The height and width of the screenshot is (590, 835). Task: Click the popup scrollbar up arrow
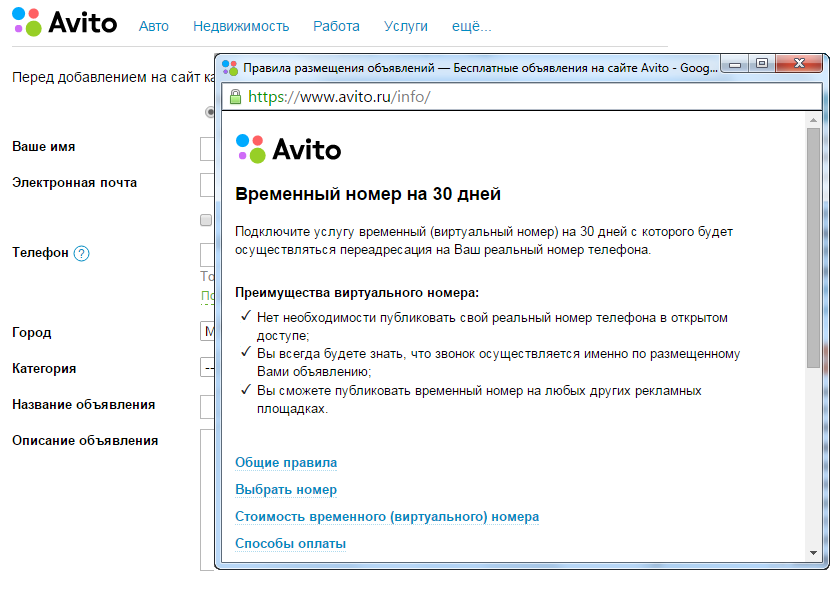[813, 120]
